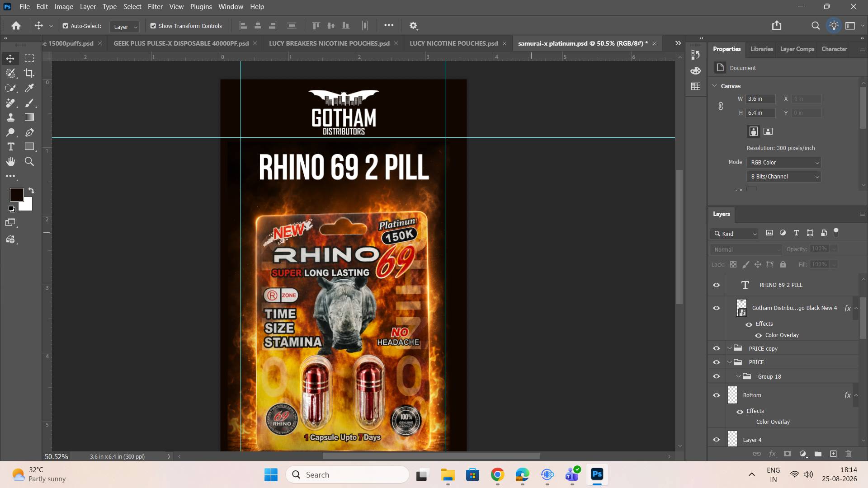The height and width of the screenshot is (488, 868).
Task: Disable Show Transform Controls checkbox
Action: tap(153, 26)
